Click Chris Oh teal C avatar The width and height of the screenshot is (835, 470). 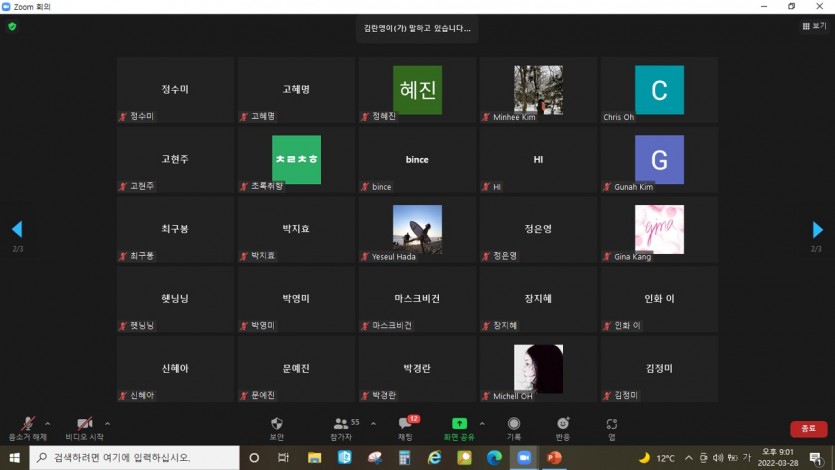659,90
